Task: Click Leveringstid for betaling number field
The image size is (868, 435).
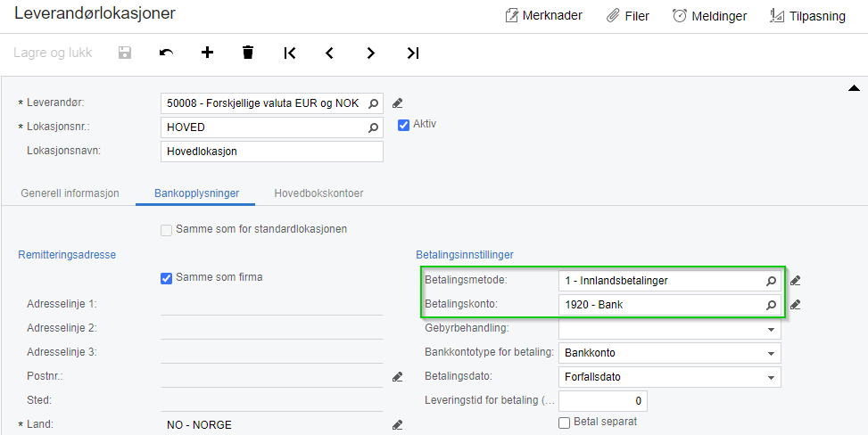Action: [603, 401]
